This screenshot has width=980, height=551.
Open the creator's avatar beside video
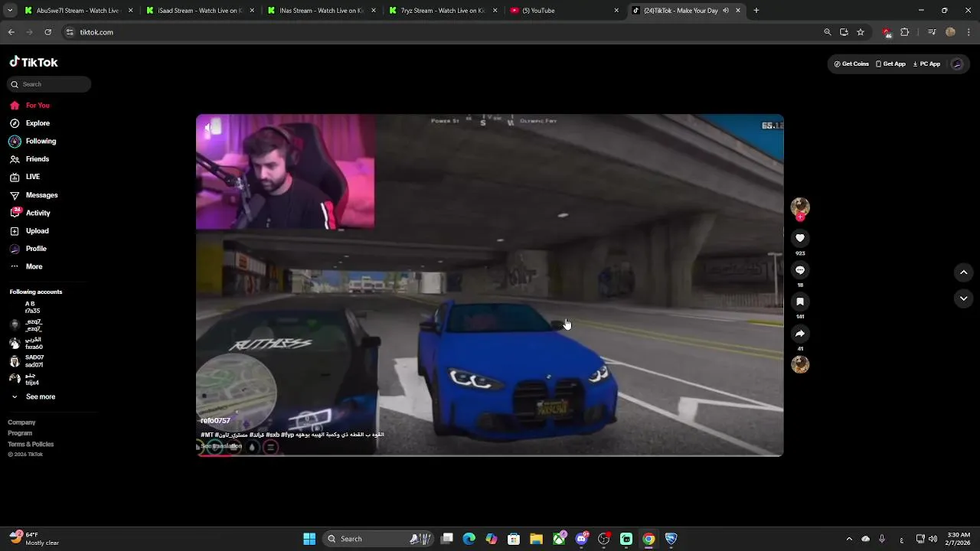point(800,207)
